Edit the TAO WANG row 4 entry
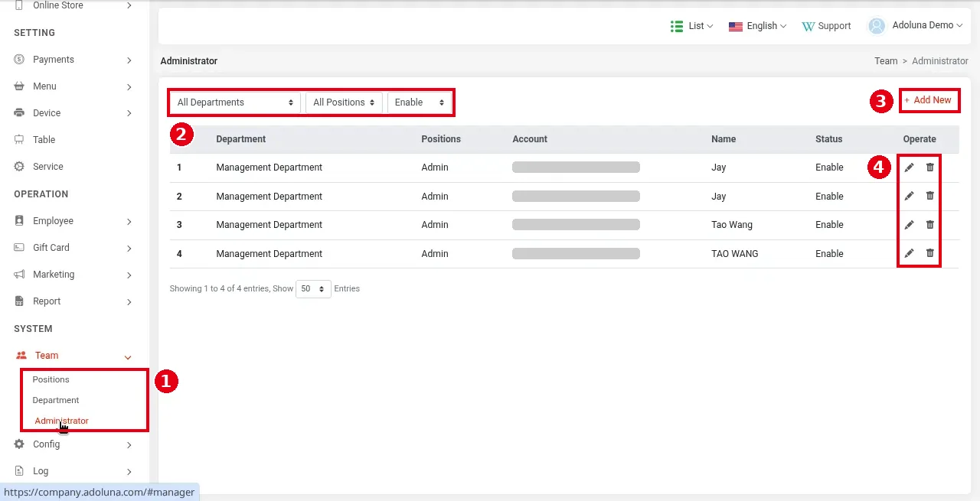The height and width of the screenshot is (501, 980). click(x=909, y=253)
